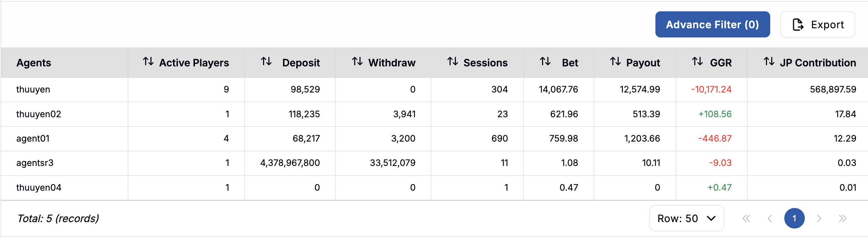Sort the Bet column
The height and width of the screenshot is (238, 868).
(546, 63)
